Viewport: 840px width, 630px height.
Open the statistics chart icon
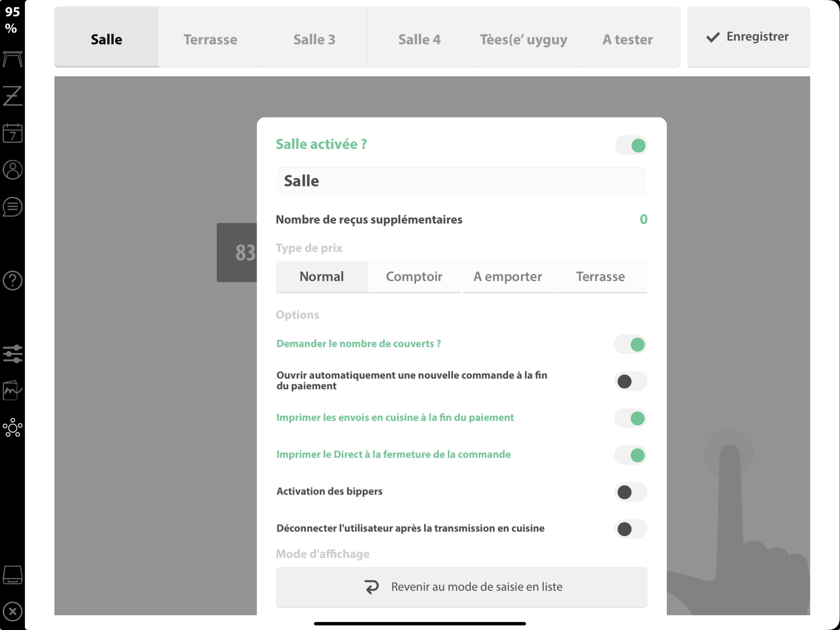[13, 391]
